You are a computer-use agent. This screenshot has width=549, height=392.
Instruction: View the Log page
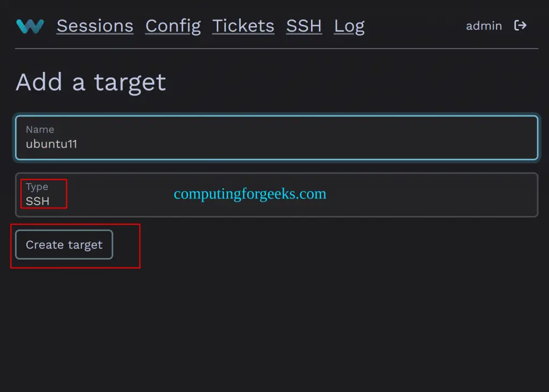coord(349,26)
